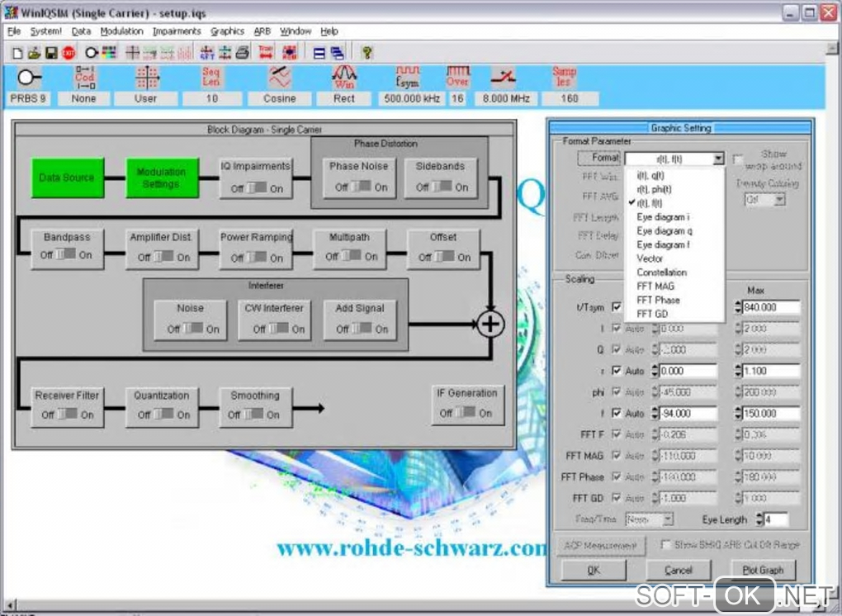Toggle the Phase Noise switch
Viewport: 842px width, 616px height.
point(361,187)
